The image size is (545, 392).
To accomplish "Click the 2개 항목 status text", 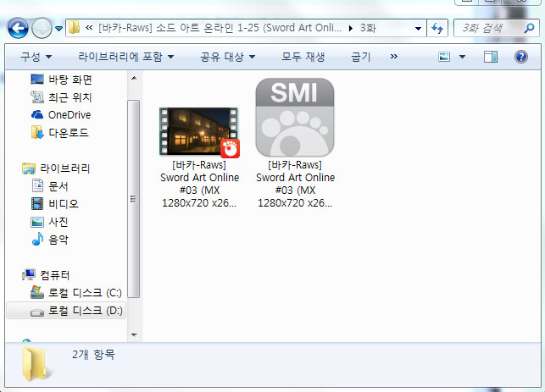I will coord(93,354).
